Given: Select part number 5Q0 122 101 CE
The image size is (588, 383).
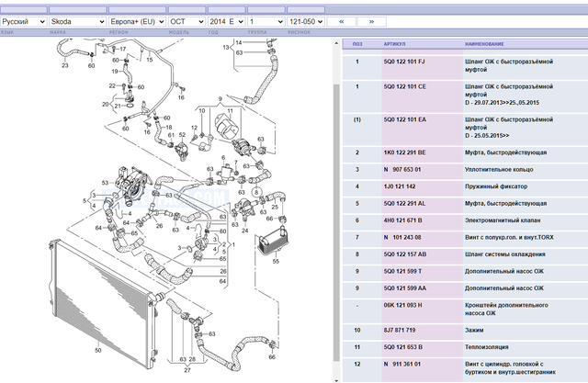Looking at the screenshot, I should point(404,86).
